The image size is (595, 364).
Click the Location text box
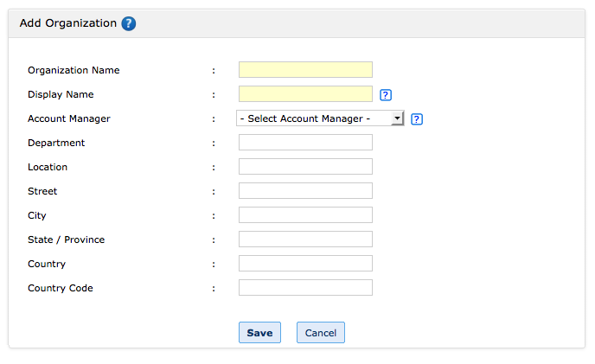click(305, 167)
